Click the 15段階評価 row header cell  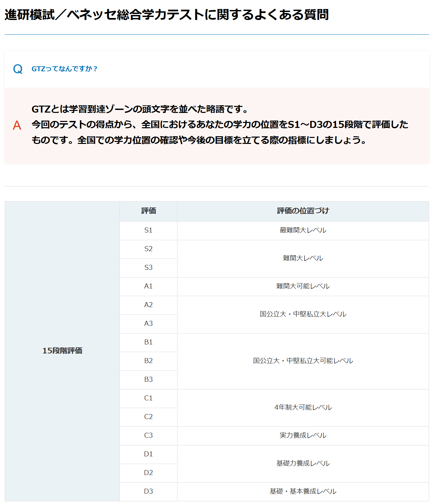point(62,351)
